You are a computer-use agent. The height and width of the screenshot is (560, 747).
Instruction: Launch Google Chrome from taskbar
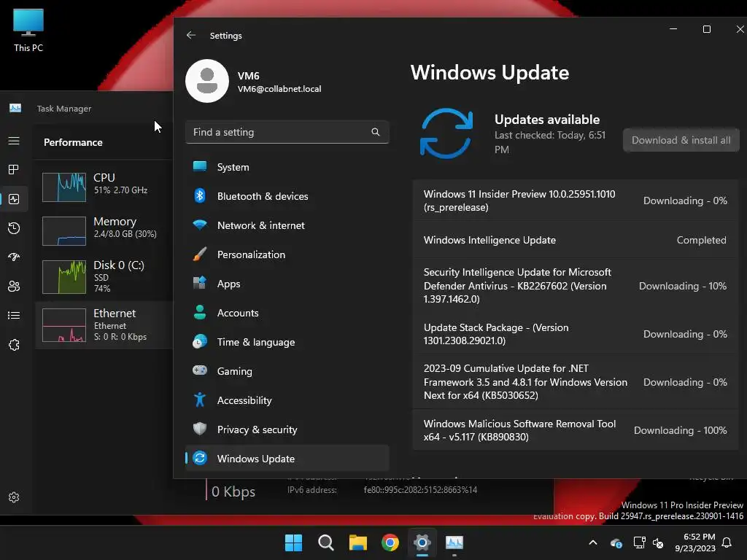(390, 542)
